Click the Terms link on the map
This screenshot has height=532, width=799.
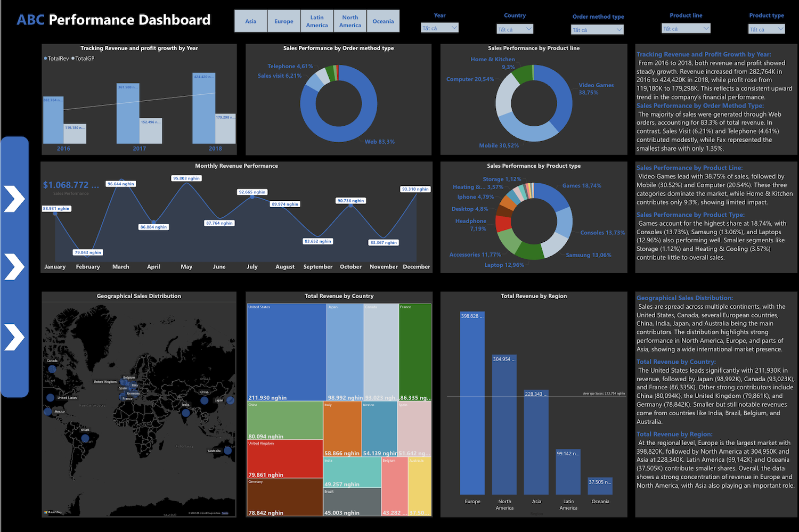(225, 513)
